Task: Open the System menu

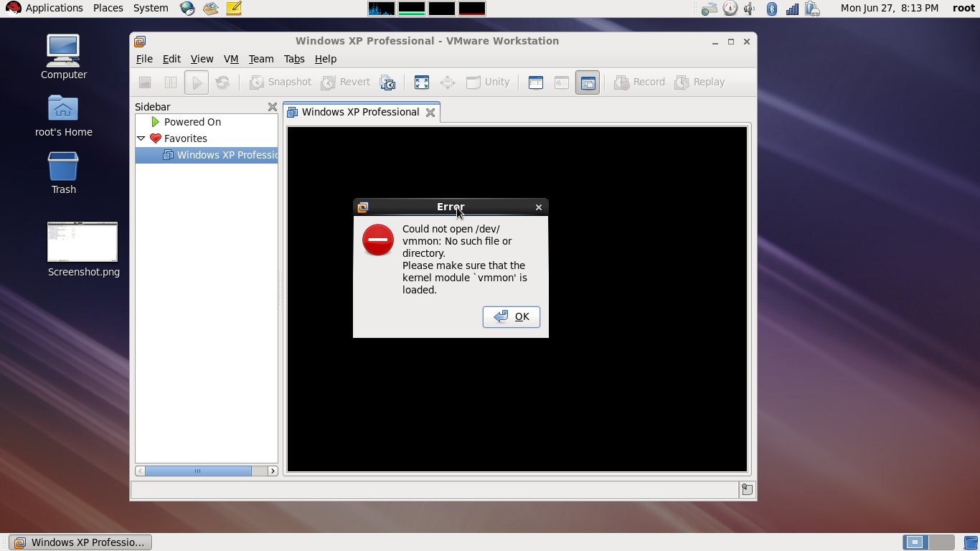Action: [151, 8]
